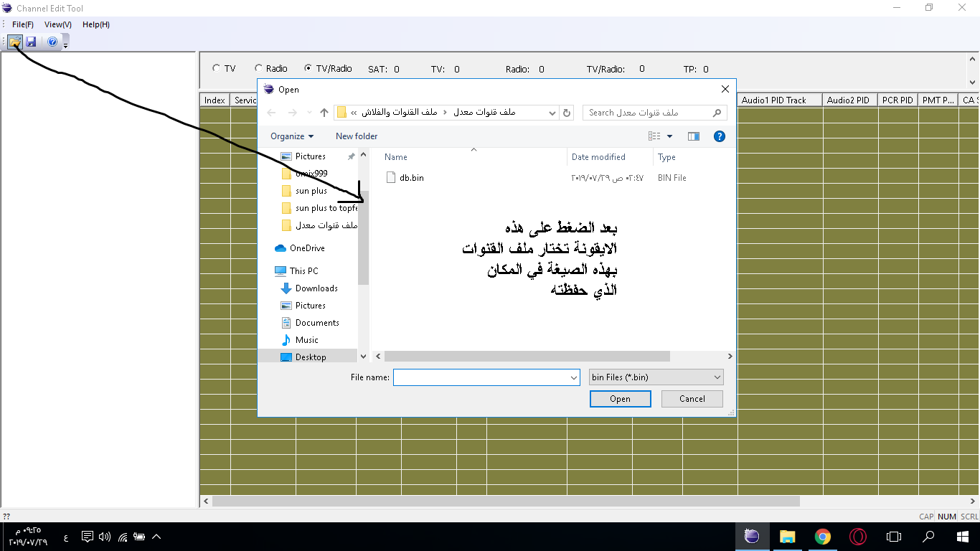
Task: Open the View(V) menu
Action: (58, 24)
